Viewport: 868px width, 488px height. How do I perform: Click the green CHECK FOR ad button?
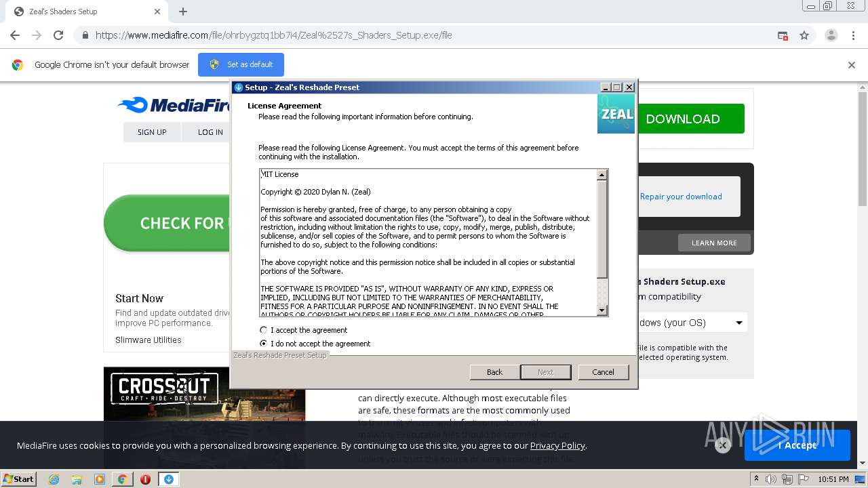pos(167,223)
